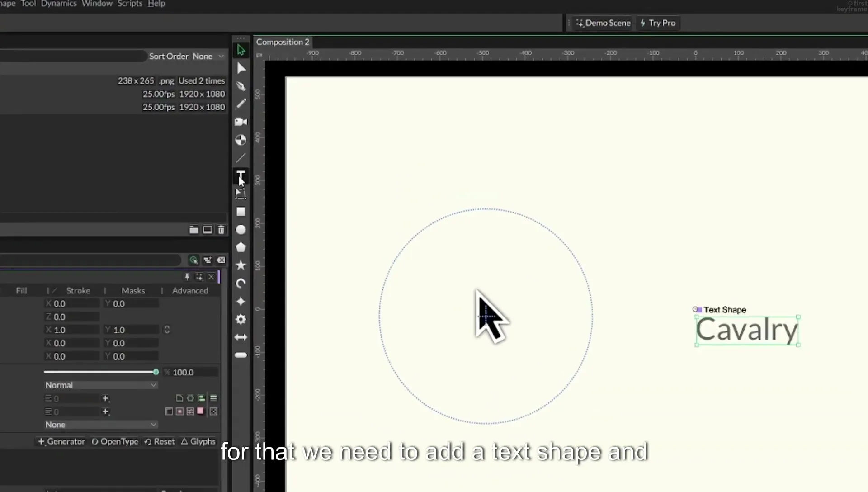Pin the attribute panel
This screenshot has width=868, height=492.
[x=187, y=277]
